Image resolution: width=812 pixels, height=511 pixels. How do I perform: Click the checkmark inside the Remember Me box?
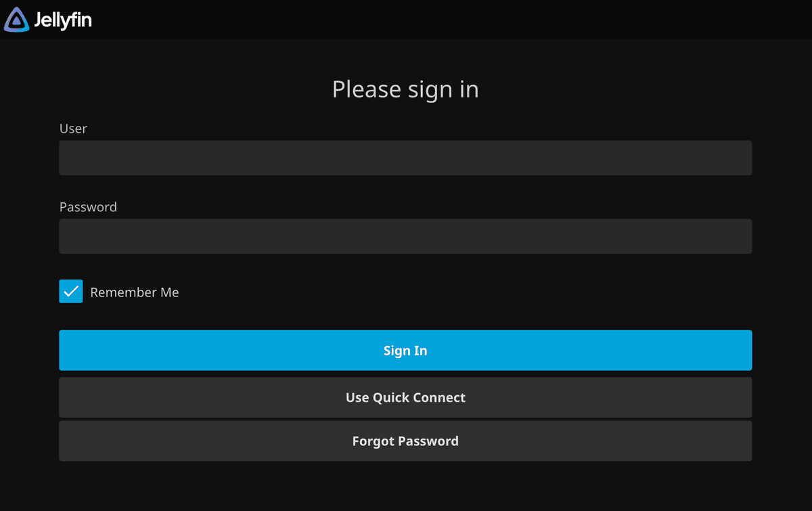pos(70,291)
